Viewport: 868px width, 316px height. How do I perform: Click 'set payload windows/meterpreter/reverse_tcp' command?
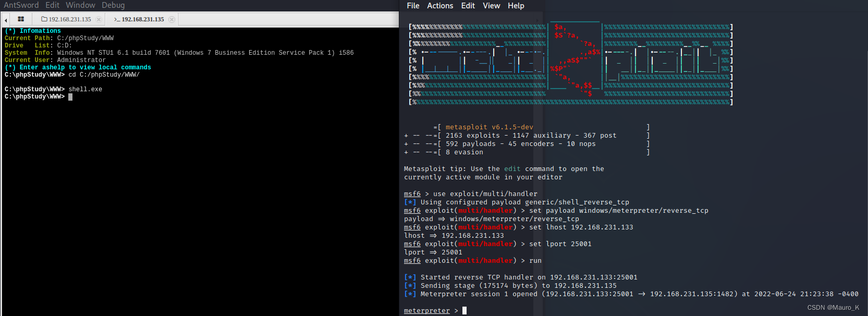coord(619,211)
